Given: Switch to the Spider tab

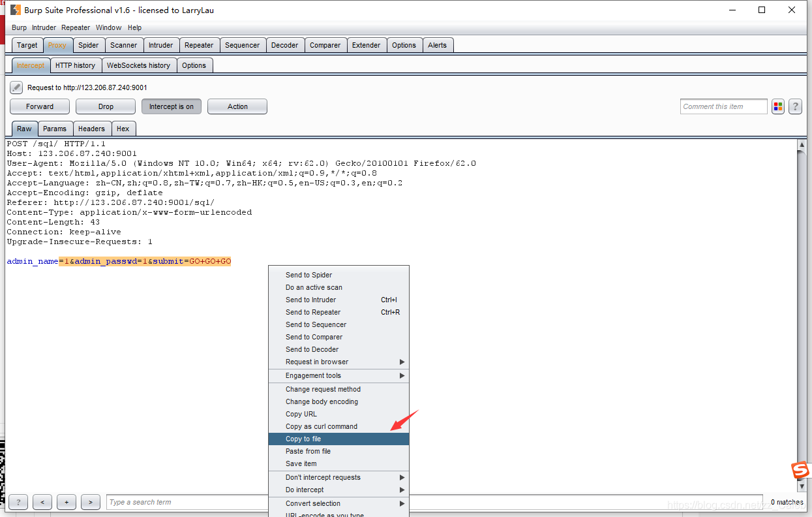Looking at the screenshot, I should pos(89,45).
